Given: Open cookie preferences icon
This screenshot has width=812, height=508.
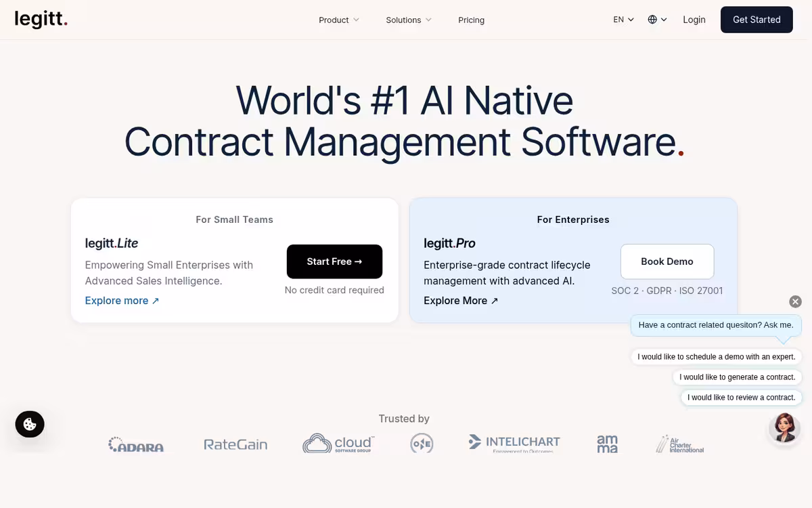Looking at the screenshot, I should point(30,425).
